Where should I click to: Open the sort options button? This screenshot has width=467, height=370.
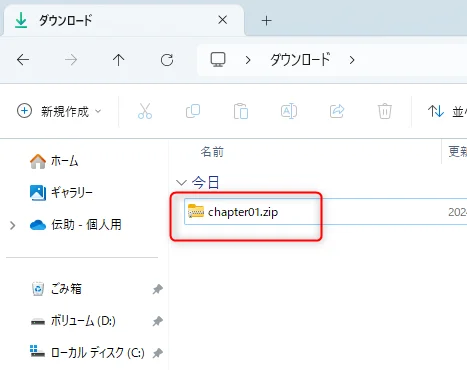[x=447, y=111]
